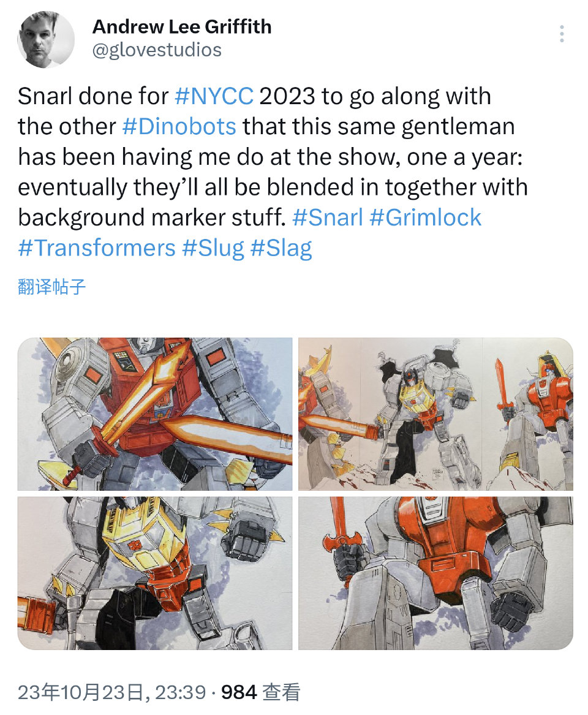Open the #Slag hashtag
This screenshot has height=715, width=588.
click(281, 249)
